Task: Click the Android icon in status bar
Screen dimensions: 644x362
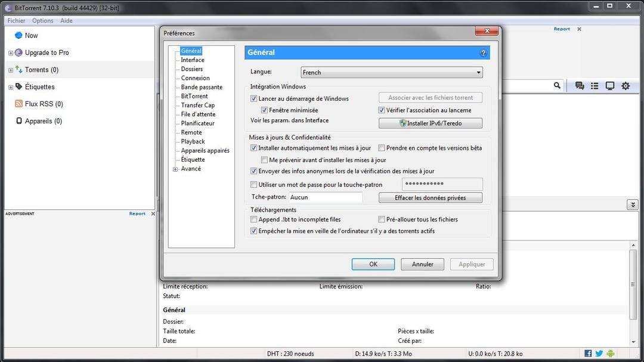Action: 611,354
